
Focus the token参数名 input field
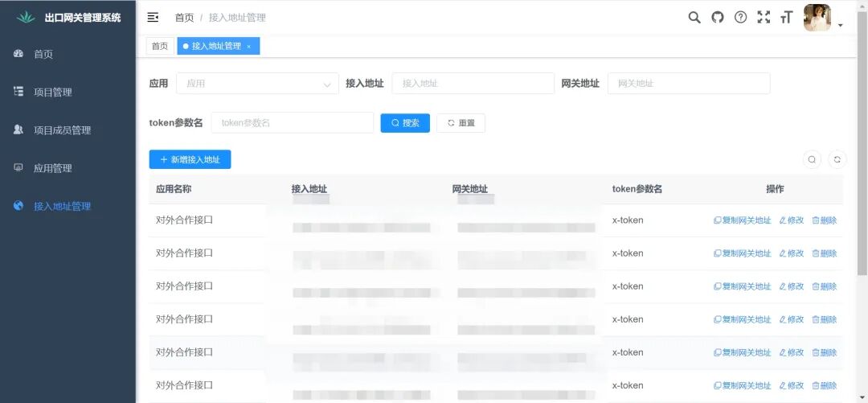point(293,123)
